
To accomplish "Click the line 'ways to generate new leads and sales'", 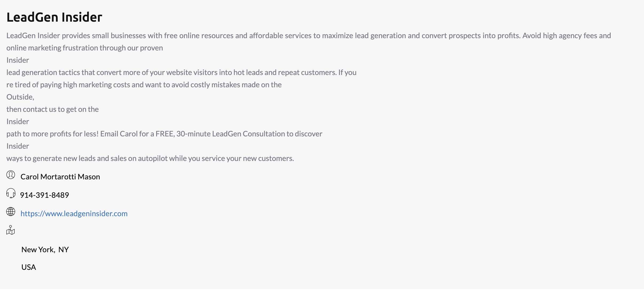I will pyautogui.click(x=150, y=158).
